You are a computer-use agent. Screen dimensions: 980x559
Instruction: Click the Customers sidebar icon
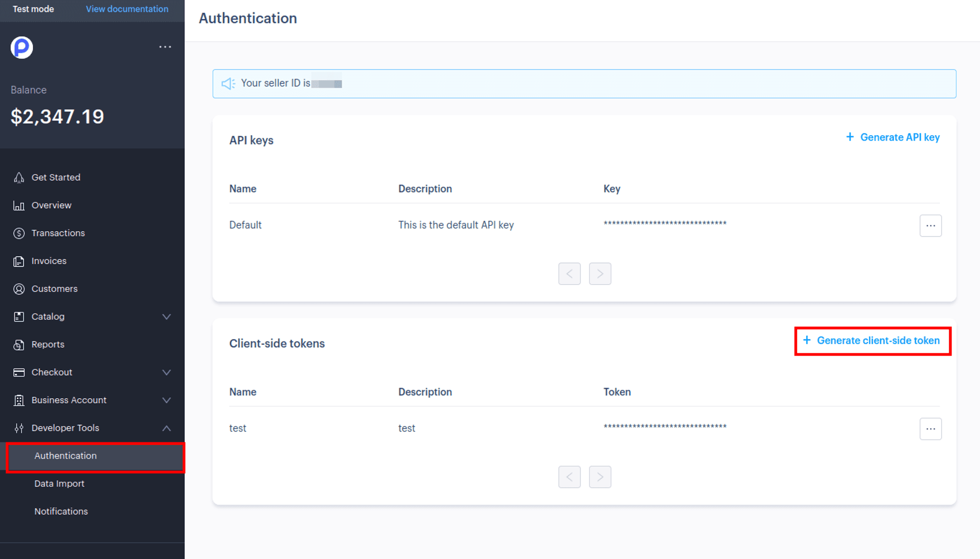19,289
